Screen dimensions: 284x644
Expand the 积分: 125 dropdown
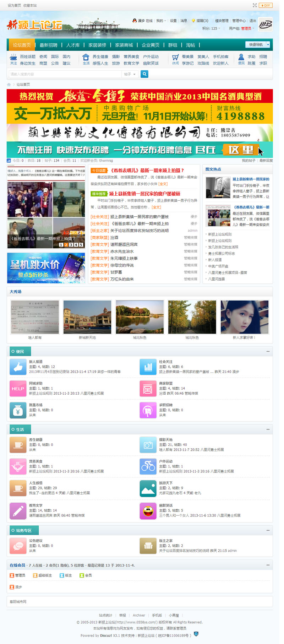click(x=211, y=28)
